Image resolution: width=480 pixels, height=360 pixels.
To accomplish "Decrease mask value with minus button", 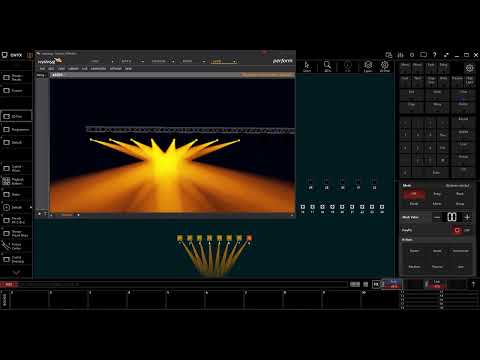I will (437, 217).
